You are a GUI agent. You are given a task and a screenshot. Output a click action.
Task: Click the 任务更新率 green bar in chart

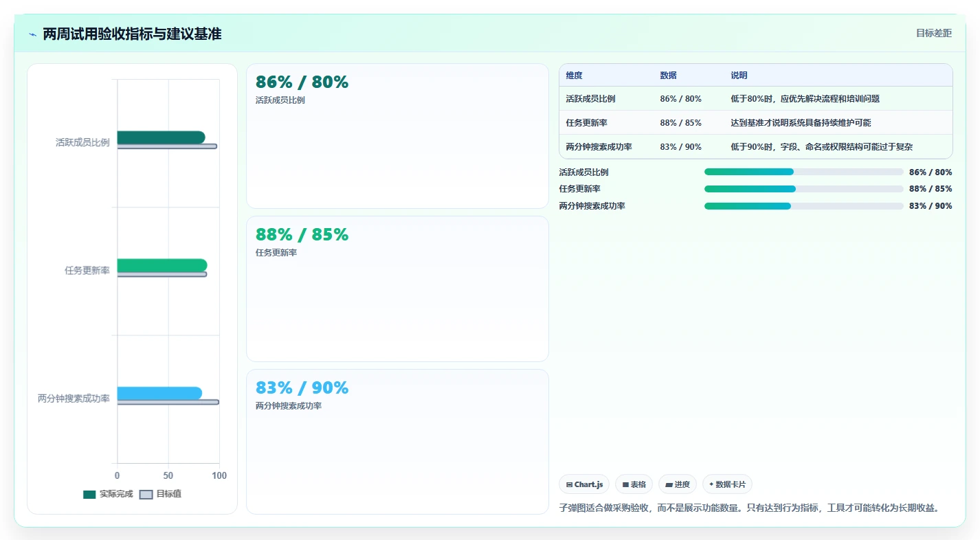pos(162,265)
